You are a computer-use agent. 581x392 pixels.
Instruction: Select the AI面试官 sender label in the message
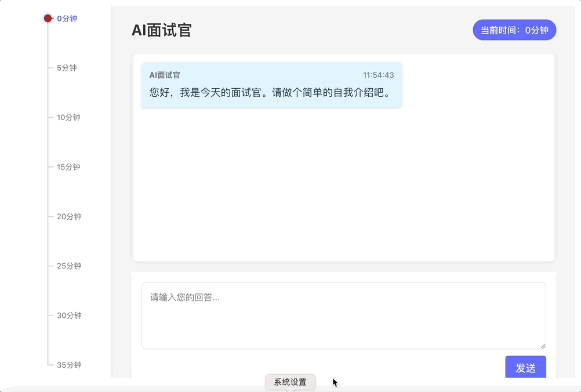164,74
